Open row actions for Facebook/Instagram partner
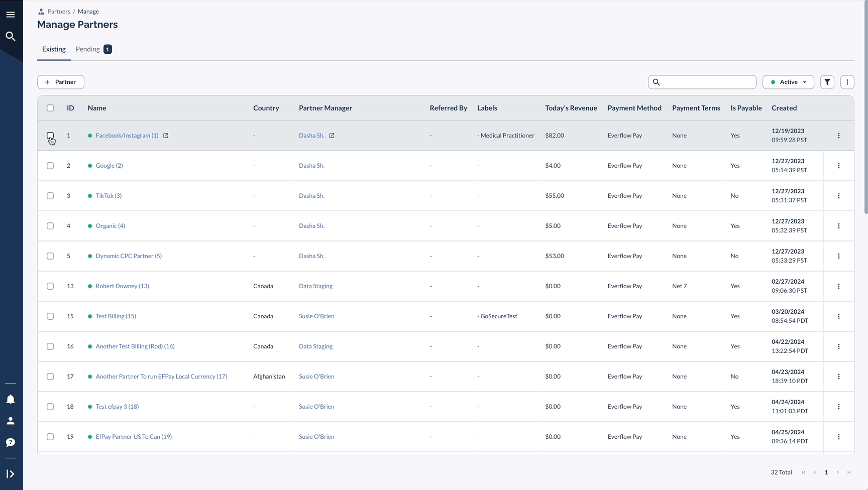The image size is (868, 490). point(839,136)
